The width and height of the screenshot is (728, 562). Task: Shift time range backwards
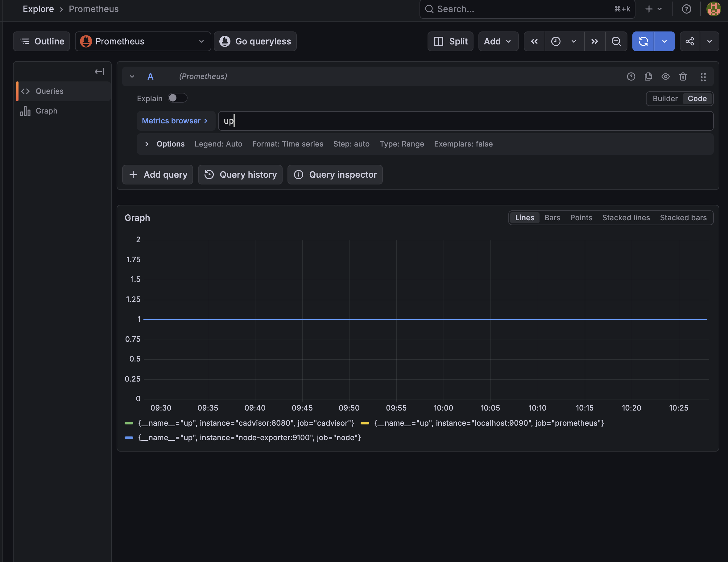534,41
